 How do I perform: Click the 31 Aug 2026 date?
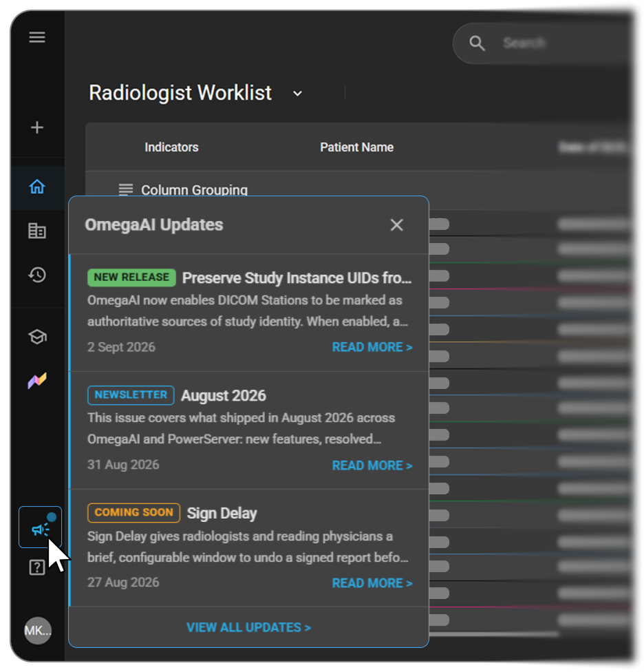click(123, 465)
